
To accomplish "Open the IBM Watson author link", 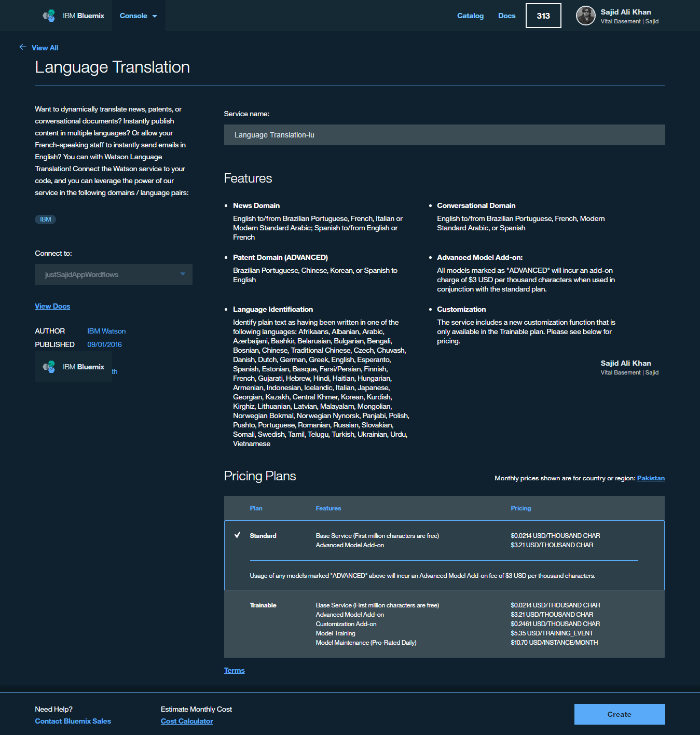I will 106,331.
